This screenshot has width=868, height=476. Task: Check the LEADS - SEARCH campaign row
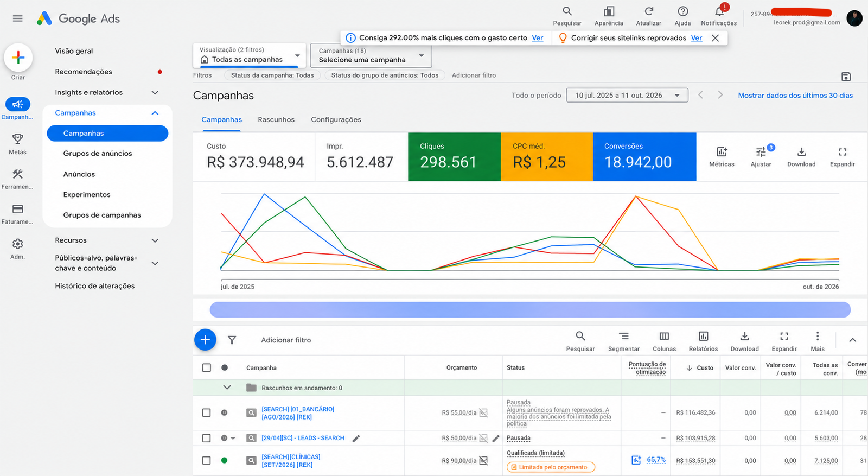(206, 438)
